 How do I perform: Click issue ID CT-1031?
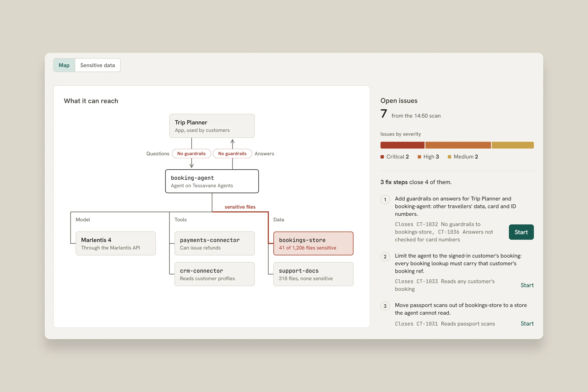point(427,324)
